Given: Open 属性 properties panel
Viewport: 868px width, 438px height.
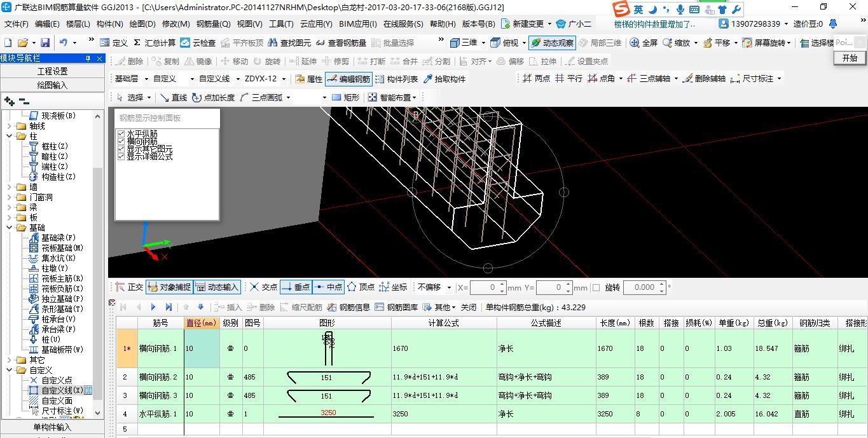Looking at the screenshot, I should pos(309,79).
